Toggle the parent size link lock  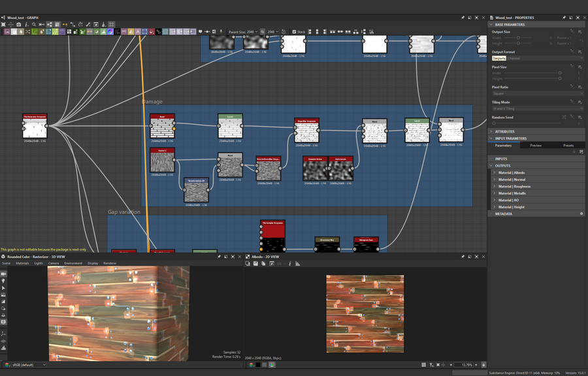point(264,31)
